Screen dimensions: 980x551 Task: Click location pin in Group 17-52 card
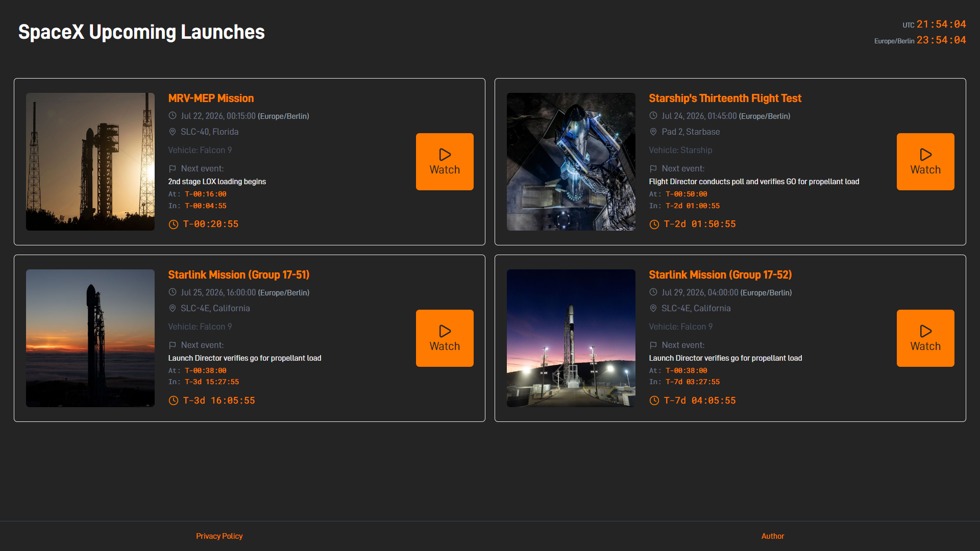point(653,308)
